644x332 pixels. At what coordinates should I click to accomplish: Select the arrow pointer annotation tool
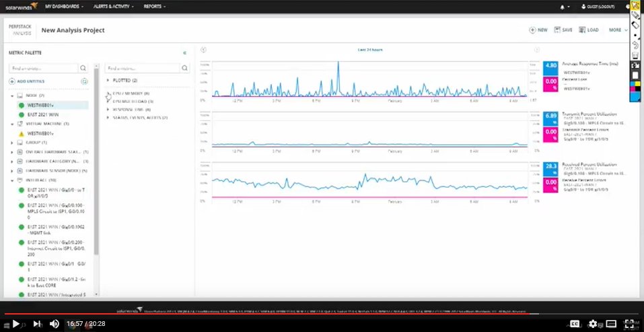(x=635, y=5)
